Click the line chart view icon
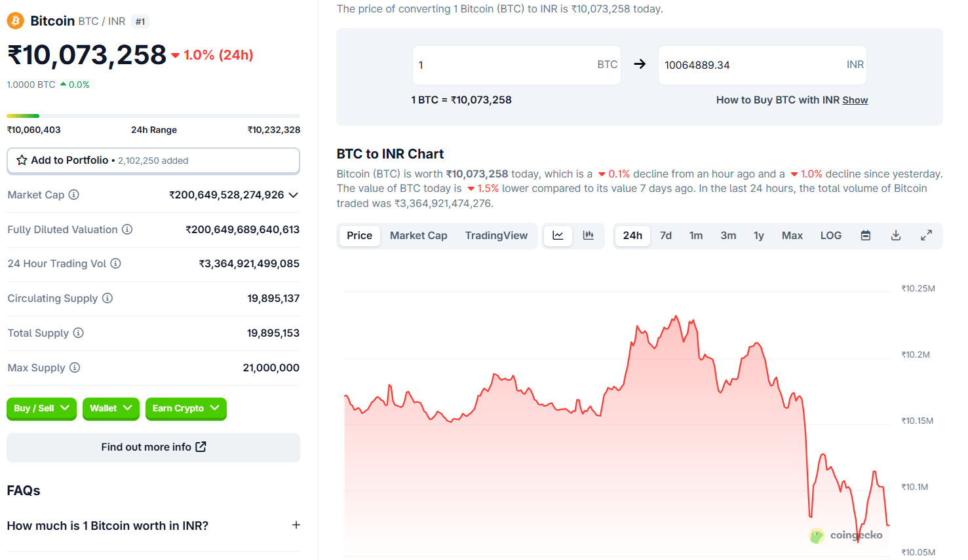This screenshot has width=968, height=560. coord(558,236)
